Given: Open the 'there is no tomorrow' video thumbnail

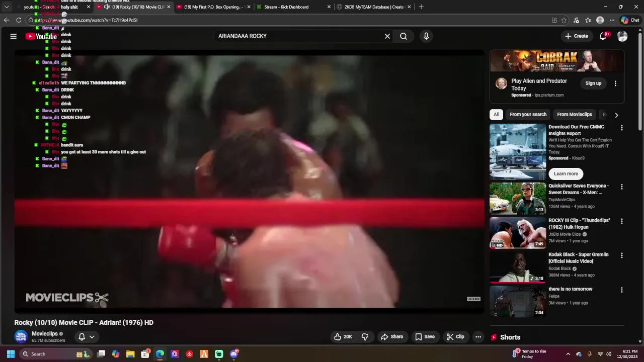Looking at the screenshot, I should point(518,302).
